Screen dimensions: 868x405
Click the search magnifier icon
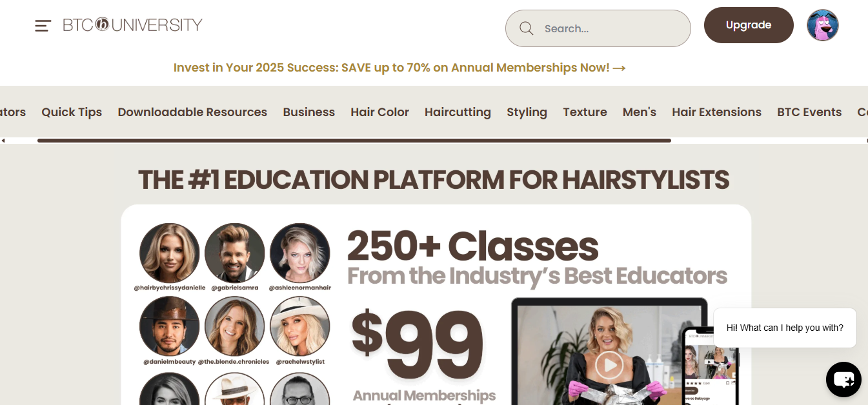pos(527,28)
